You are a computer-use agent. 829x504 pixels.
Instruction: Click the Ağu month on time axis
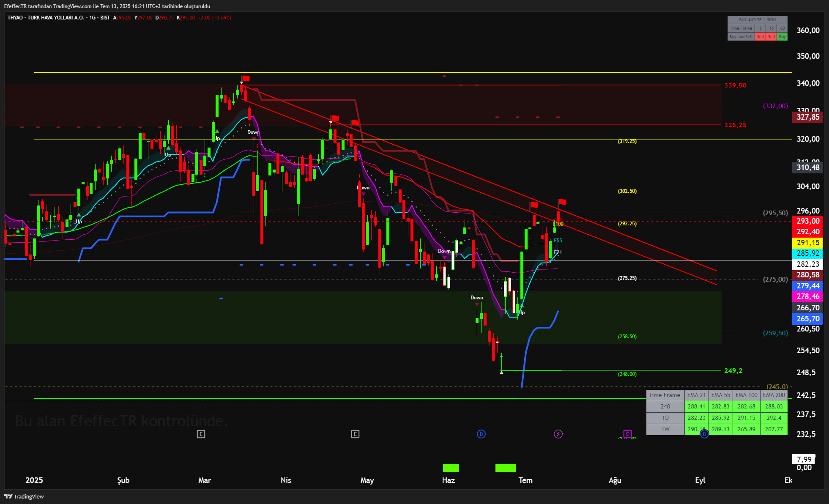tap(615, 480)
